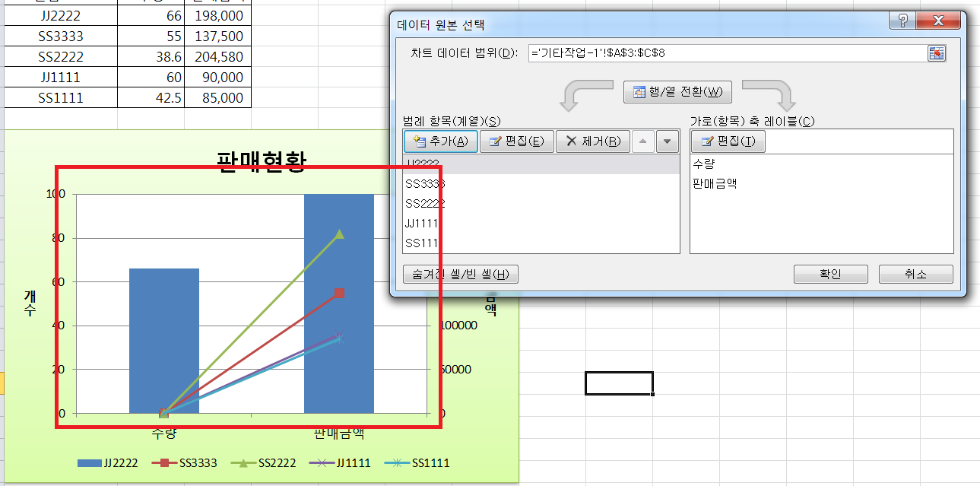The width and height of the screenshot is (980, 486).
Task: Click the range selector icon beside chart data range
Action: point(936,52)
